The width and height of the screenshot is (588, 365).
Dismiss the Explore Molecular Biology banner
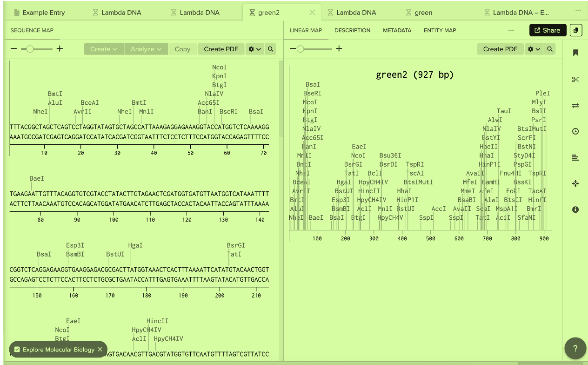[100, 350]
